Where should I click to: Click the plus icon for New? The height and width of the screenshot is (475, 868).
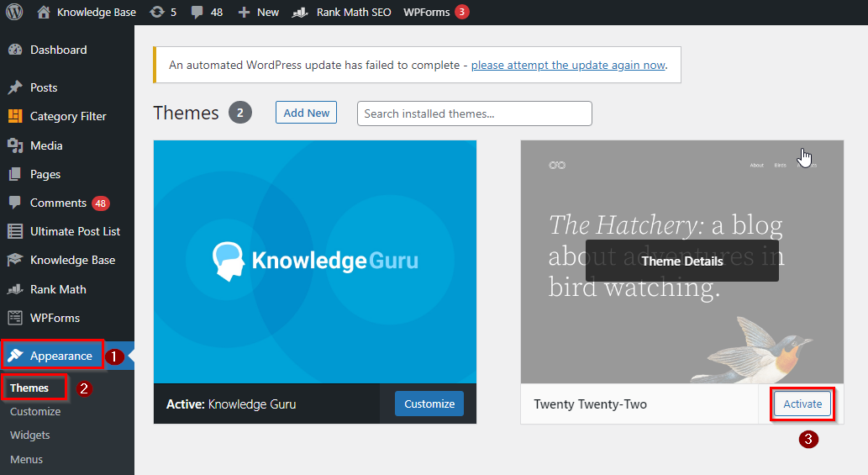[x=245, y=12]
